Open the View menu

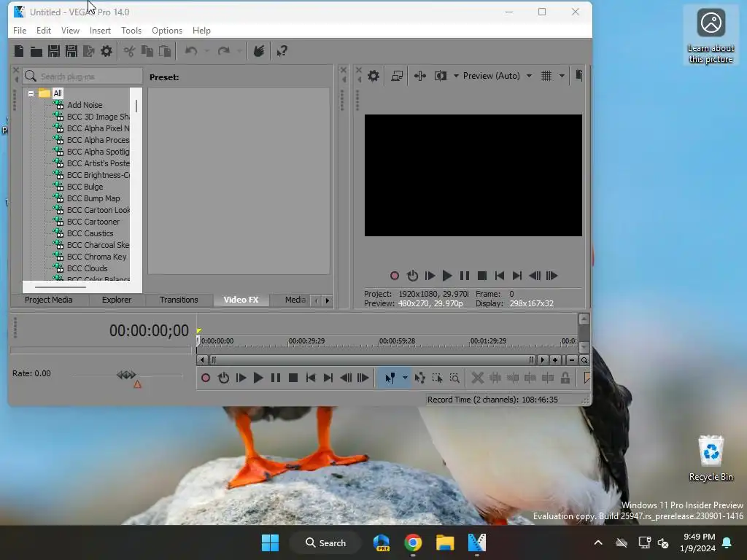(70, 31)
